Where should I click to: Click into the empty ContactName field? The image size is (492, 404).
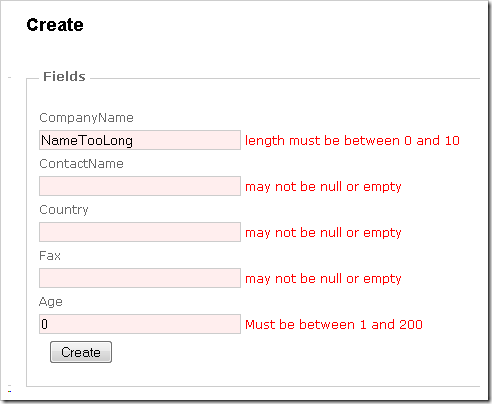(x=140, y=186)
